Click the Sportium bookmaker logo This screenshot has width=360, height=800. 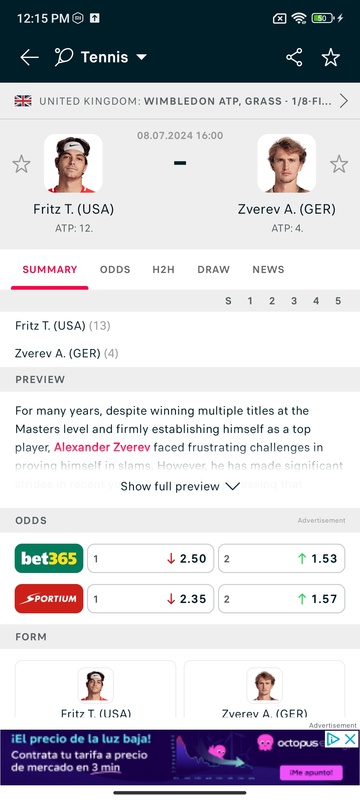[49, 598]
